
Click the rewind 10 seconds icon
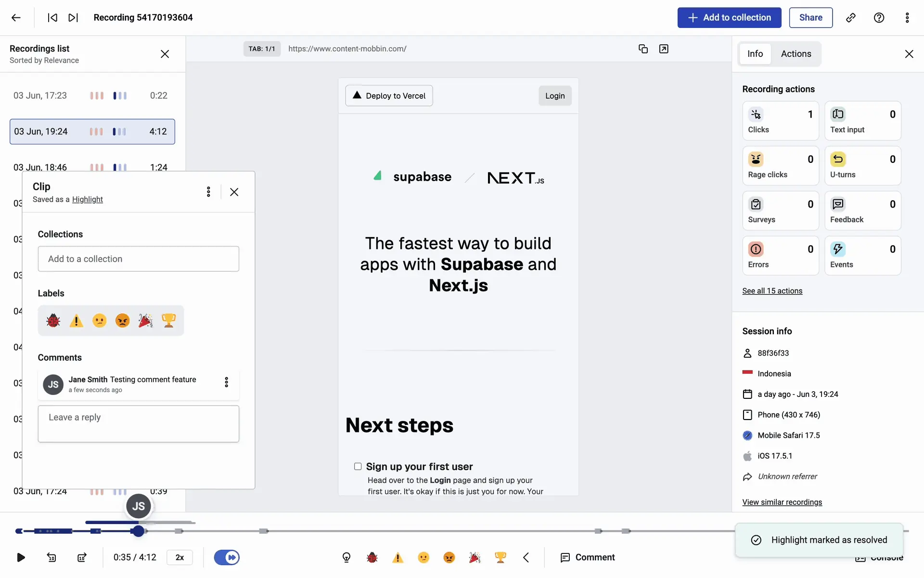coord(51,557)
